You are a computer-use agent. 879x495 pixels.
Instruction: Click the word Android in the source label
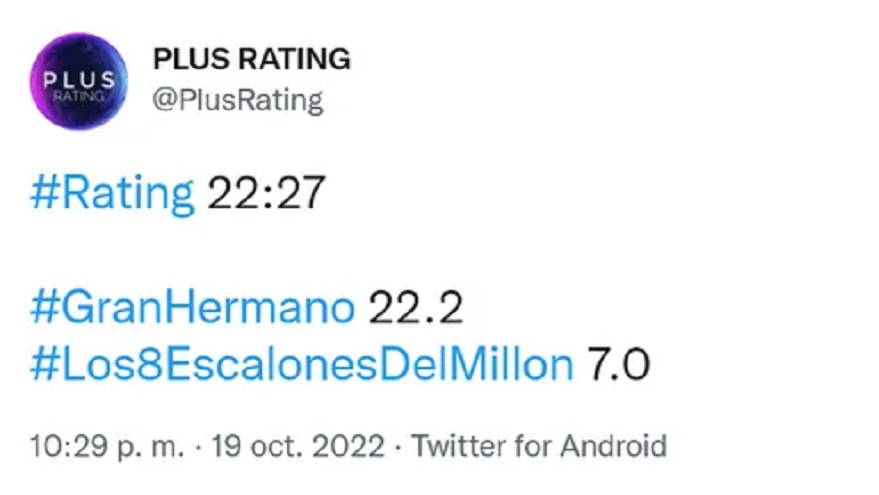click(614, 443)
